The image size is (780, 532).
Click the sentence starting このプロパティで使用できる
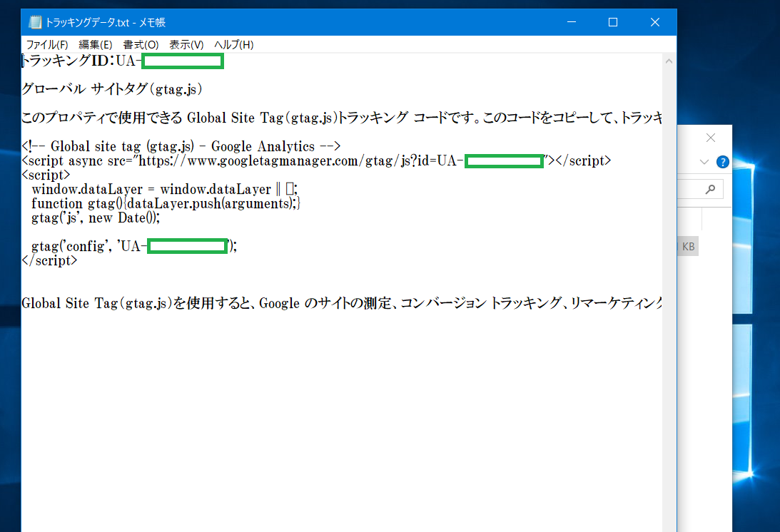(342, 118)
